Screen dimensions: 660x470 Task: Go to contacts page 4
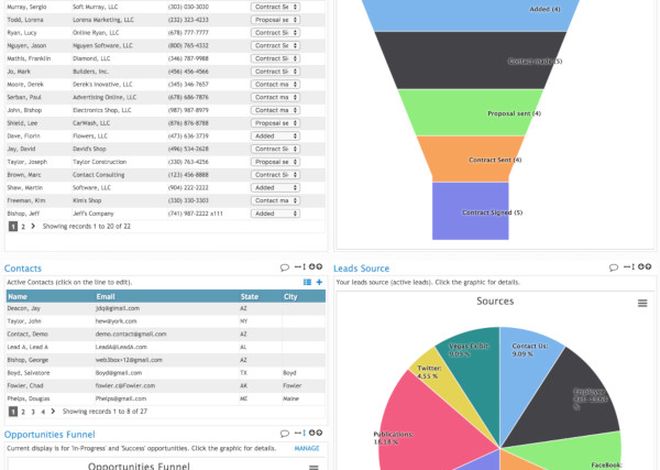43,412
